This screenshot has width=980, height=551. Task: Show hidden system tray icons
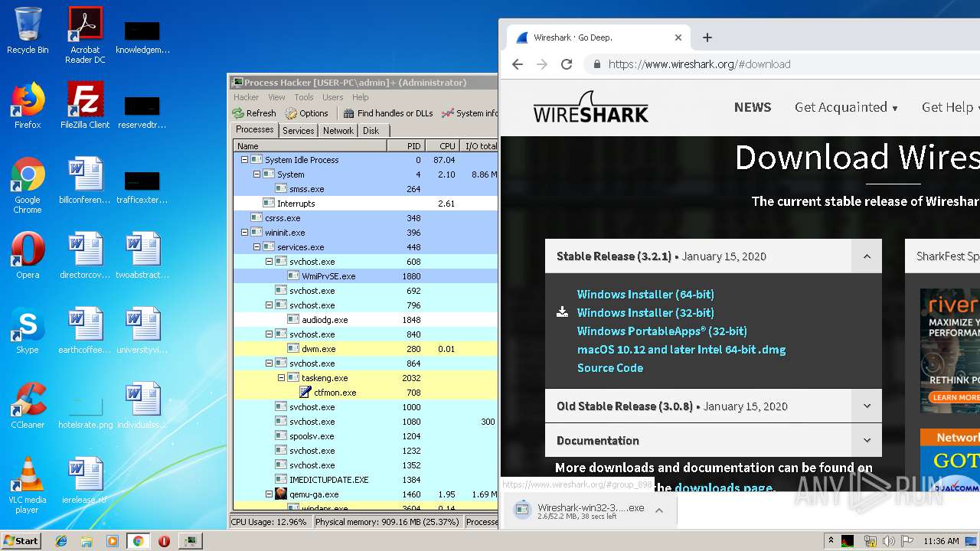[831, 541]
